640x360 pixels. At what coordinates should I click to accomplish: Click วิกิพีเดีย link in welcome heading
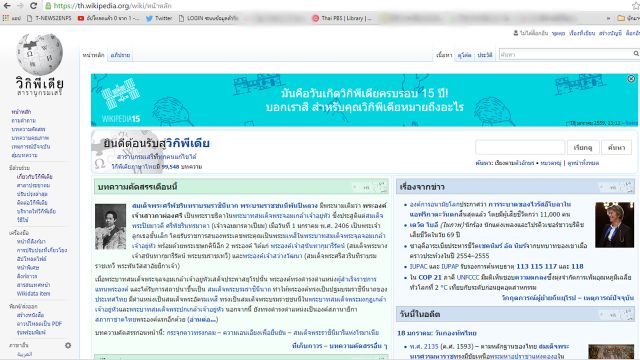[x=187, y=143]
